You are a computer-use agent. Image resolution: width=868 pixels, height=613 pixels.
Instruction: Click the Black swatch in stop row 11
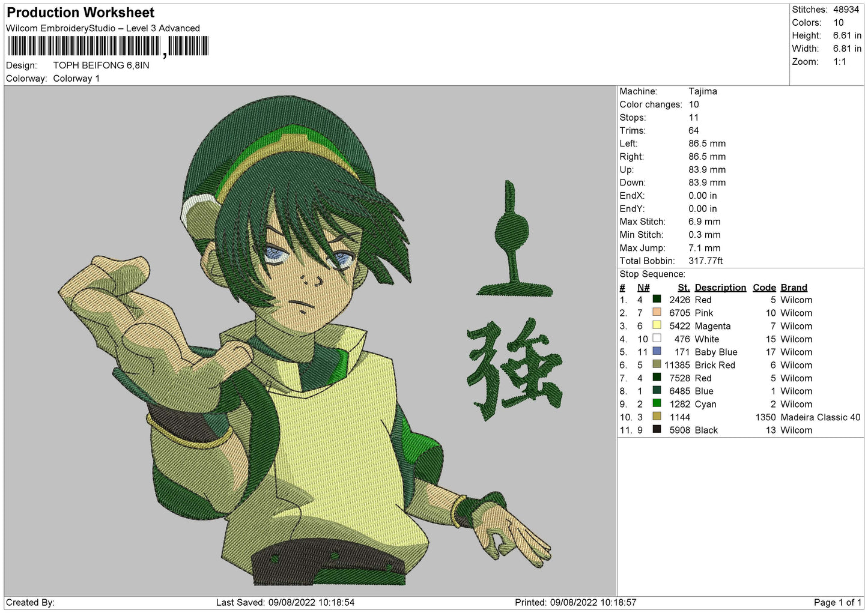[x=657, y=429]
